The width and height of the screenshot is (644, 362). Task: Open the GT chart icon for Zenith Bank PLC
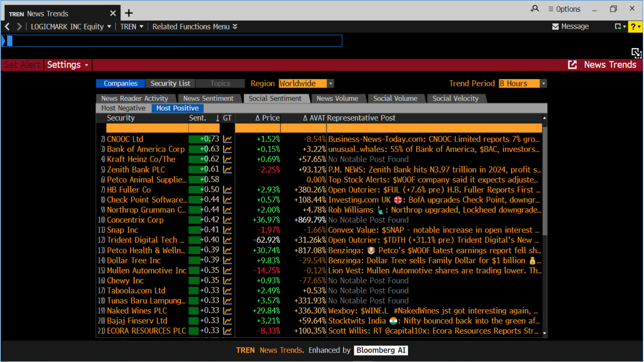227,169
